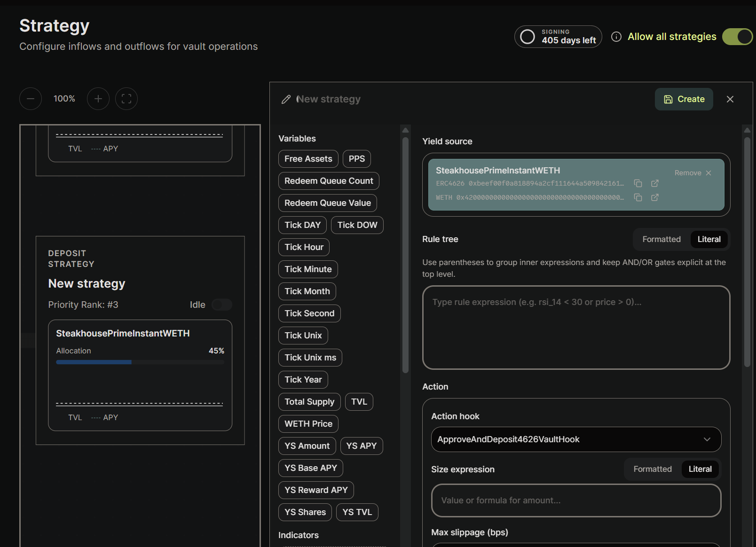The width and height of the screenshot is (756, 547).
Task: Switch Rule tree to Formatted view
Action: 661,239
